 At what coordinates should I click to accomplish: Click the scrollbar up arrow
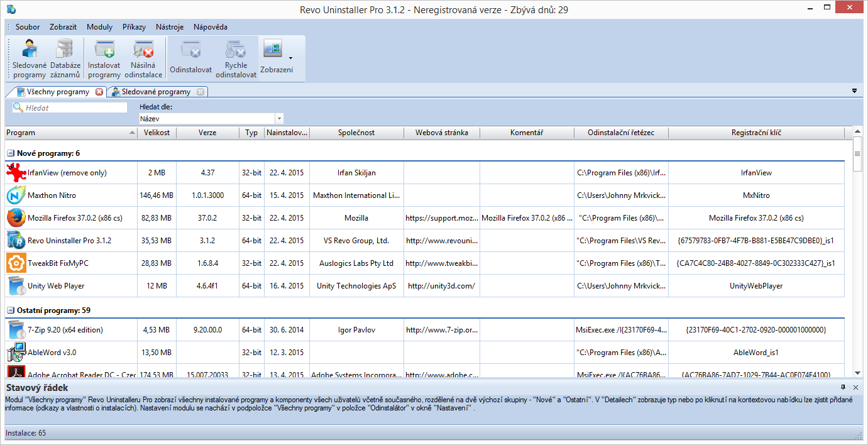point(857,132)
